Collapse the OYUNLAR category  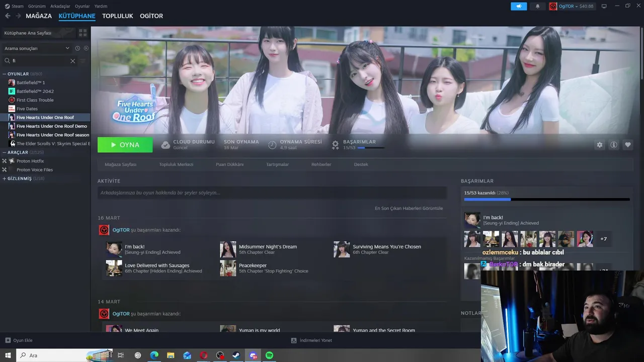coord(5,74)
